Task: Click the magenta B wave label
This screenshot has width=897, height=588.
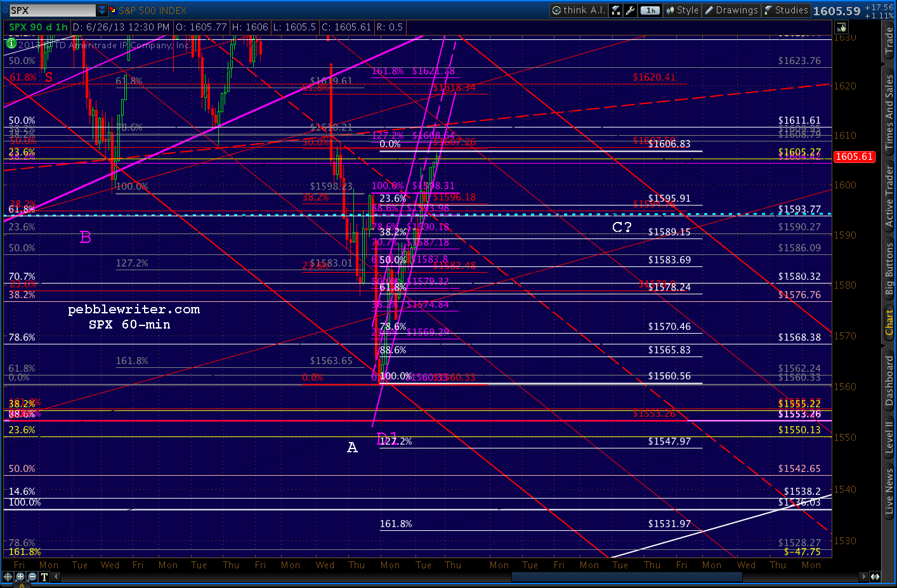Action: (x=86, y=237)
